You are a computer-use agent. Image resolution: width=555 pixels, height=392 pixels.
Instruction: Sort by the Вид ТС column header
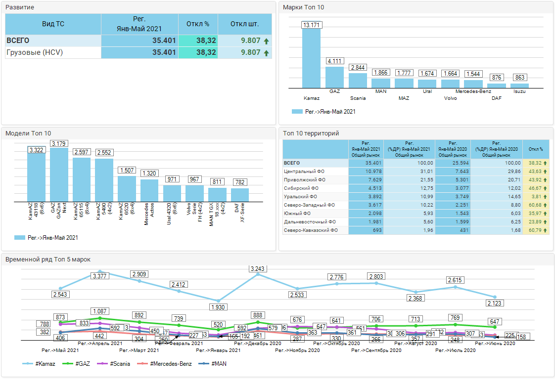[53, 24]
